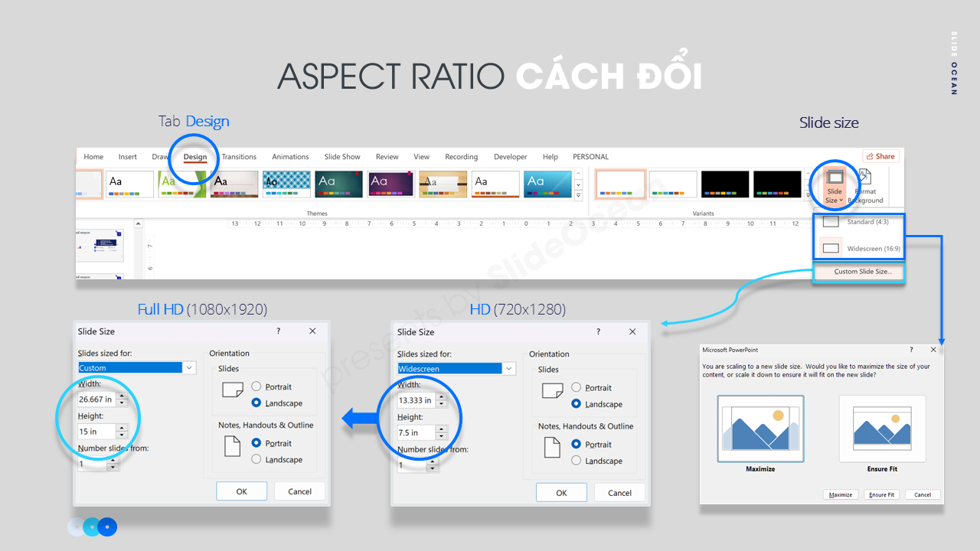The width and height of the screenshot is (980, 551).
Task: Switch to the Design tab
Action: [x=195, y=157]
